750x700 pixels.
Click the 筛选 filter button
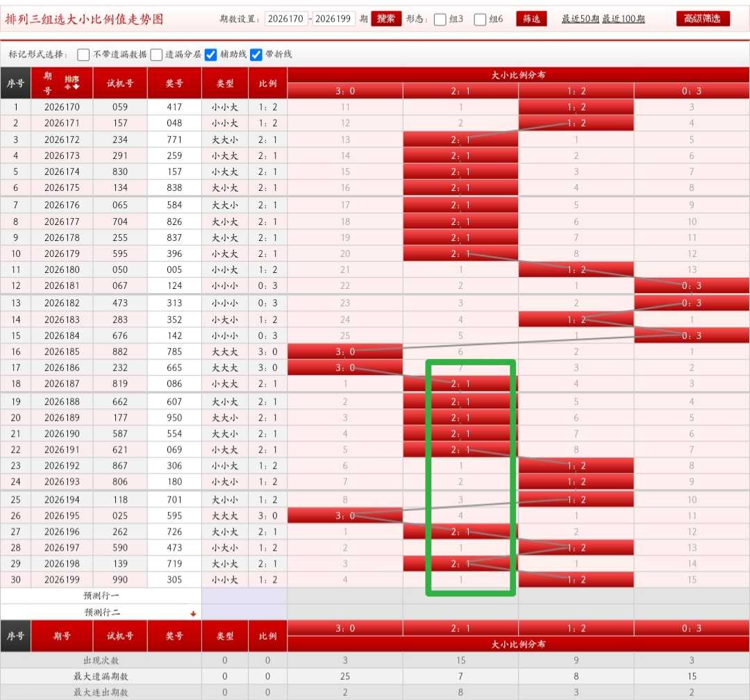click(531, 19)
